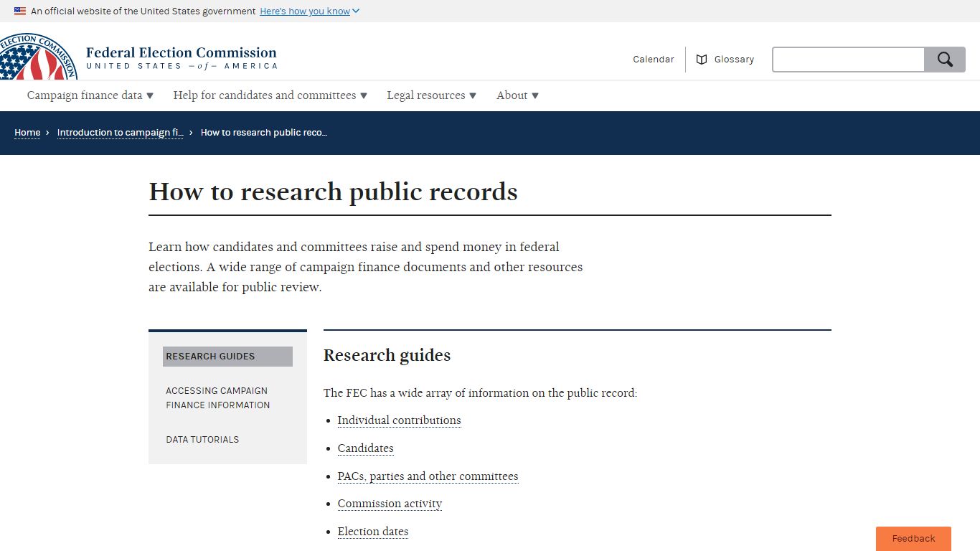Select Research Guides sidebar item
Screen dimensions: 980x551
tap(227, 357)
